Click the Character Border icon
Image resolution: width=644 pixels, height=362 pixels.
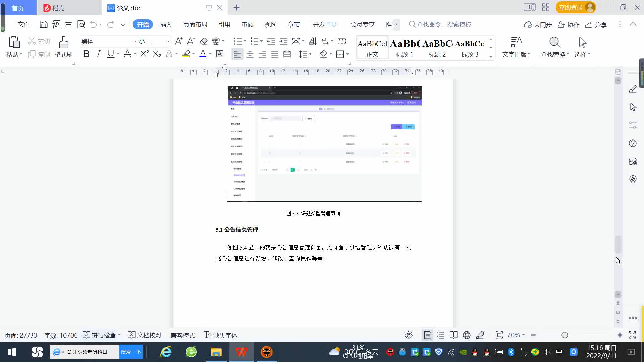point(220,54)
